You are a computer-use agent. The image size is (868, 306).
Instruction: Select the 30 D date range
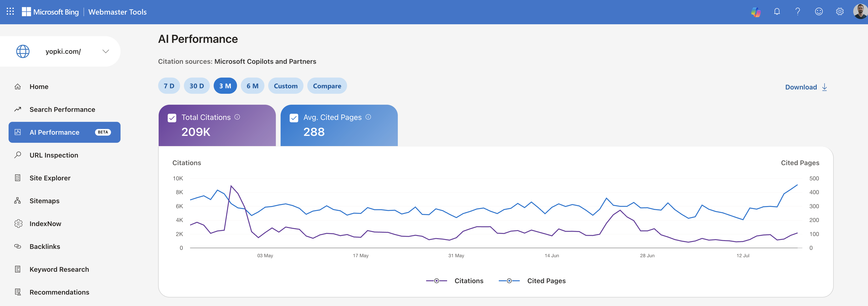pyautogui.click(x=197, y=86)
